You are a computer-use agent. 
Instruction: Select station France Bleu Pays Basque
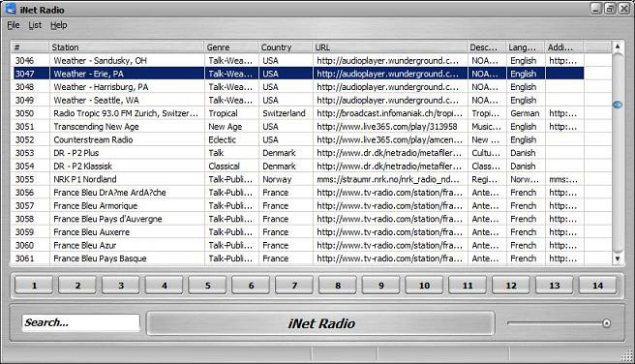click(100, 258)
